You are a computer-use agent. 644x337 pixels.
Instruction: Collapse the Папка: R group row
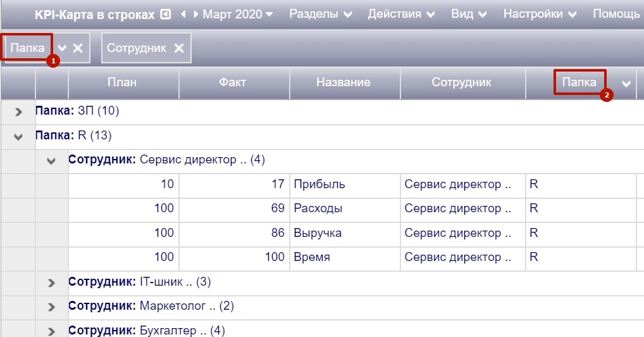point(18,136)
